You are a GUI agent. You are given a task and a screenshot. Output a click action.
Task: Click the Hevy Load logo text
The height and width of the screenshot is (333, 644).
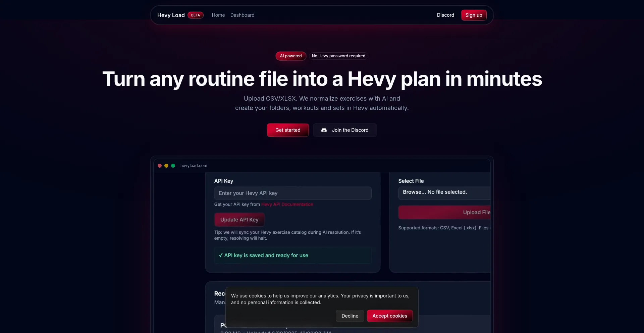171,15
